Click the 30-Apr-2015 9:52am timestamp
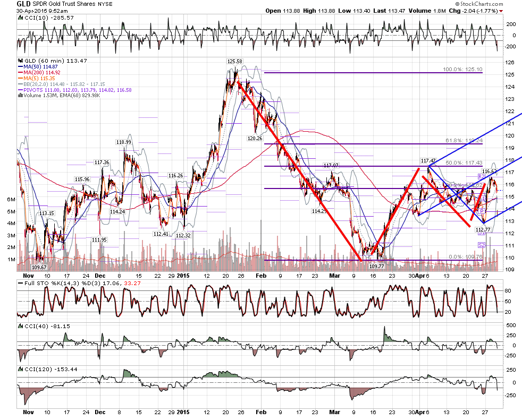 (x=42, y=11)
